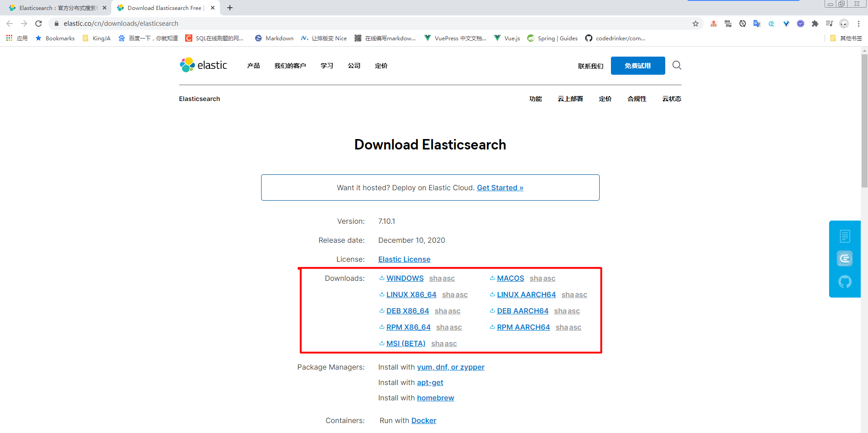Viewport: 868px width, 433px height.
Task: Open the Docker container link
Action: coord(424,420)
